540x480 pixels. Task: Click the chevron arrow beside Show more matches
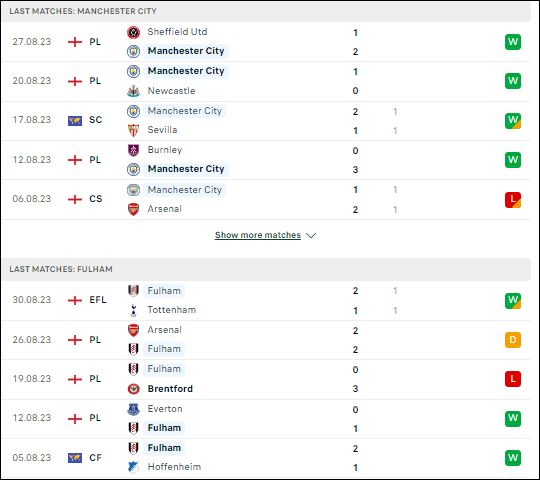pos(311,236)
